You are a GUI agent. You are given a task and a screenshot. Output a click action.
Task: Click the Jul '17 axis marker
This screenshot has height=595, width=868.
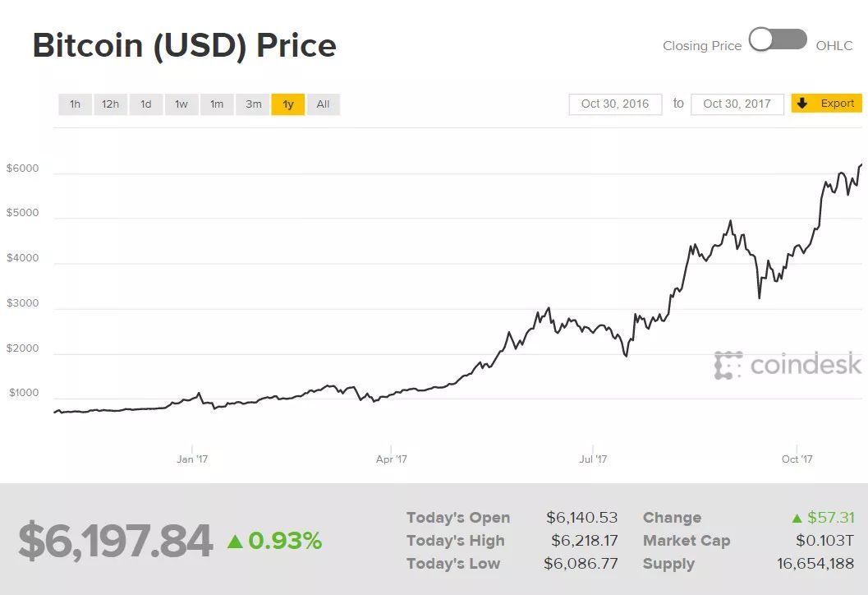(593, 459)
